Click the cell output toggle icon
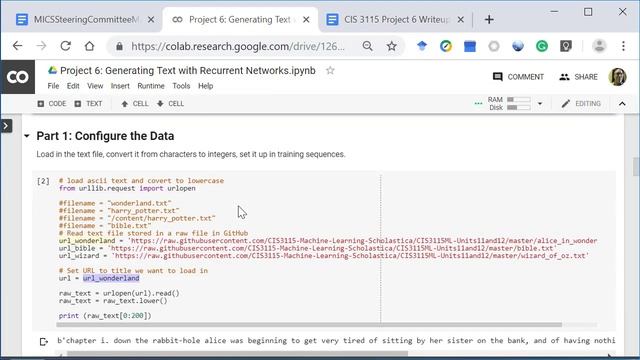The width and height of the screenshot is (640, 360). click(44, 341)
